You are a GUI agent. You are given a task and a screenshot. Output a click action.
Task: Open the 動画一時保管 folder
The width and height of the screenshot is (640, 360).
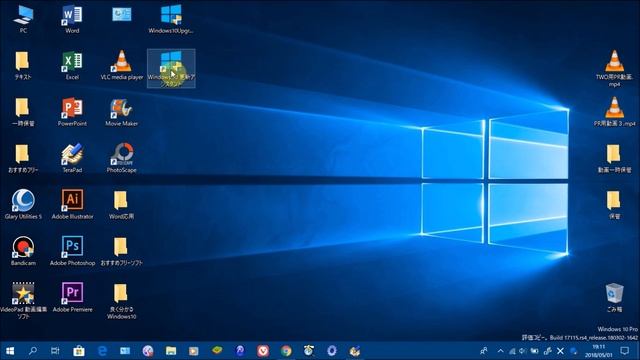point(614,158)
